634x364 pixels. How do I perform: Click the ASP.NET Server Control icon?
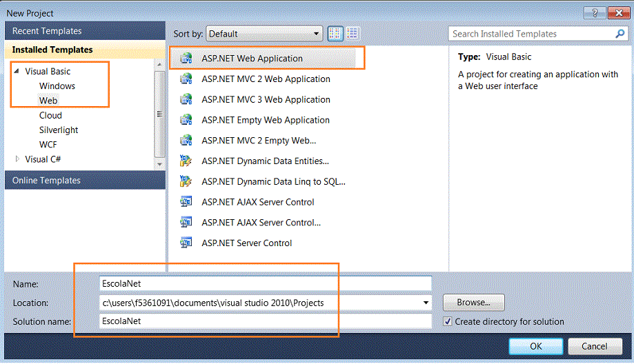pyautogui.click(x=186, y=243)
